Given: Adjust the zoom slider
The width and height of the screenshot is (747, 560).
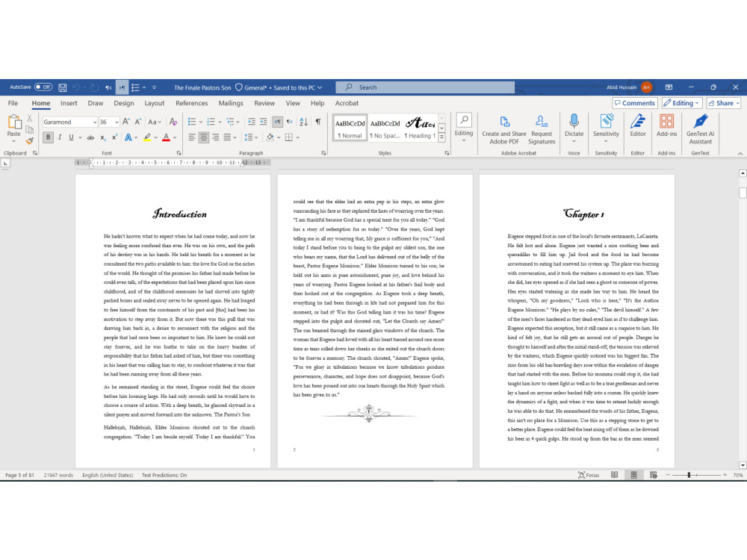Looking at the screenshot, I should pyautogui.click(x=689, y=475).
